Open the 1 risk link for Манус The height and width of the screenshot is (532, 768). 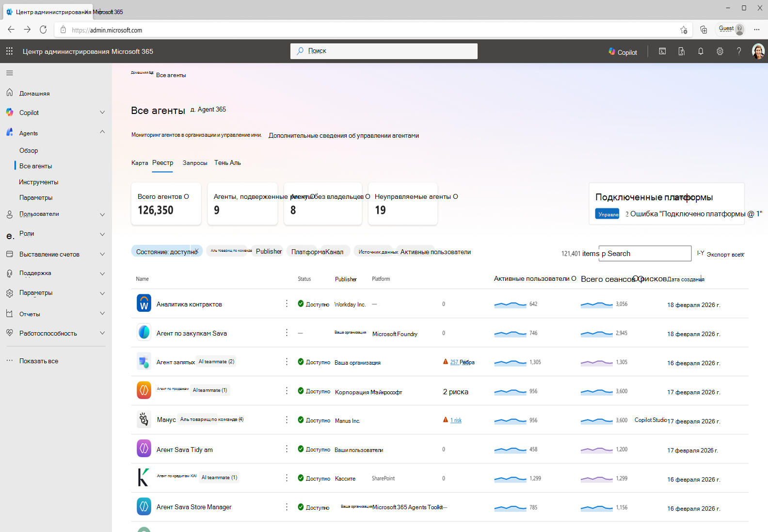(x=456, y=420)
